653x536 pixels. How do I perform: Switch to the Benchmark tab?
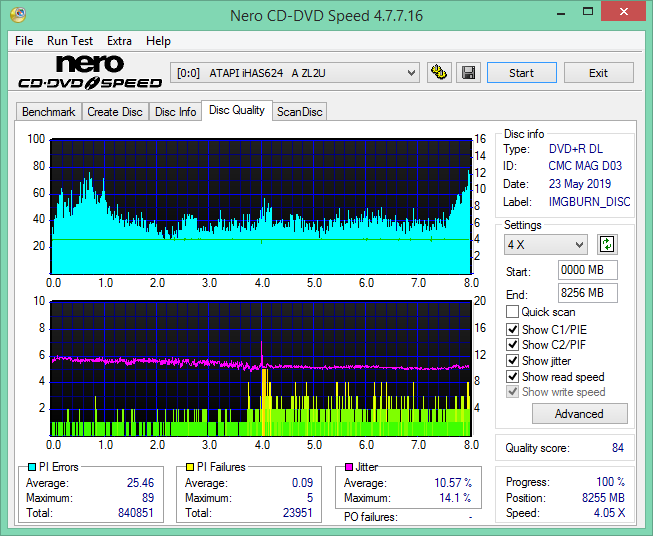tap(49, 112)
